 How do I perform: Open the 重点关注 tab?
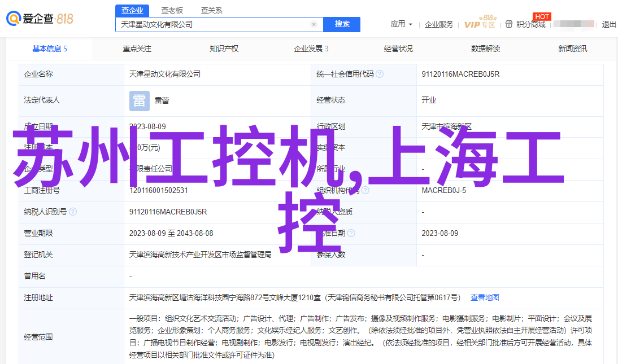tap(137, 49)
